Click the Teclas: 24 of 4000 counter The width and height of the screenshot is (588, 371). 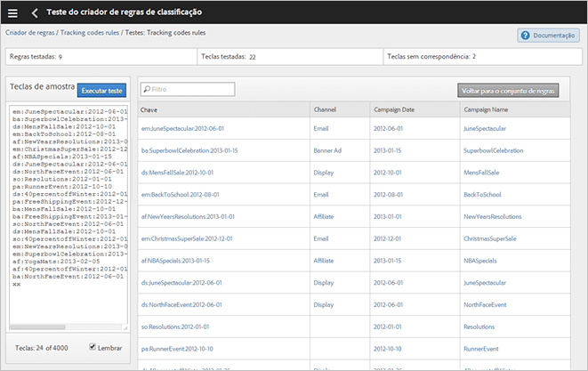pyautogui.click(x=41, y=348)
